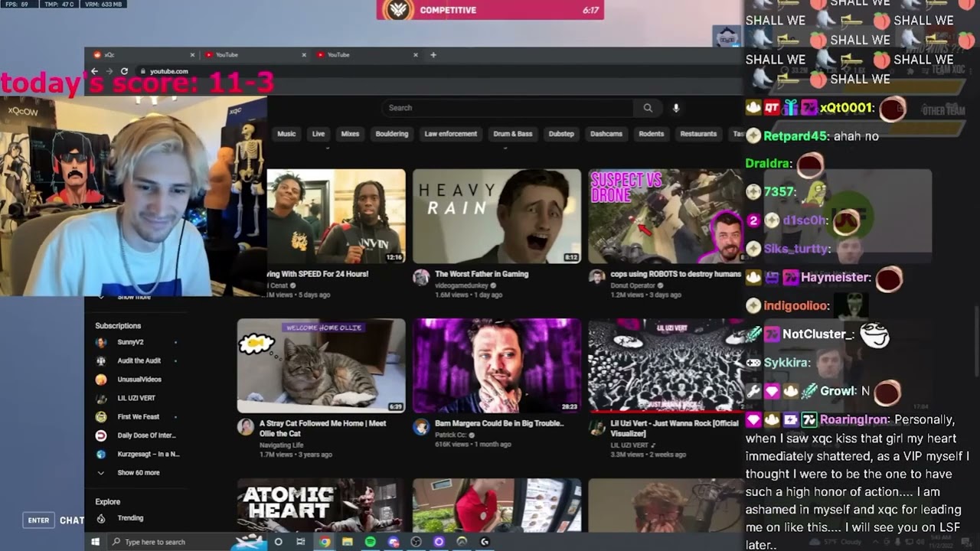980x551 pixels.
Task: Open OBS Studio from the taskbar
Action: pyautogui.click(x=416, y=542)
